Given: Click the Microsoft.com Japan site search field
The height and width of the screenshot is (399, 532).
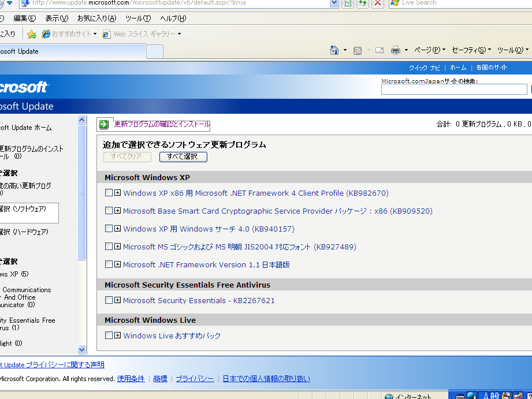Looking at the screenshot, I should coord(454,90).
